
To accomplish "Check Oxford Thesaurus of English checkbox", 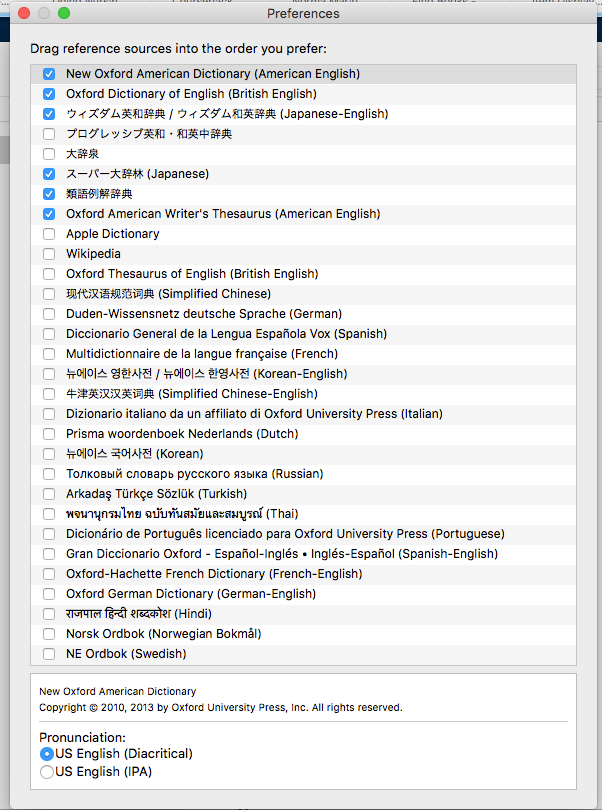I will [x=49, y=274].
